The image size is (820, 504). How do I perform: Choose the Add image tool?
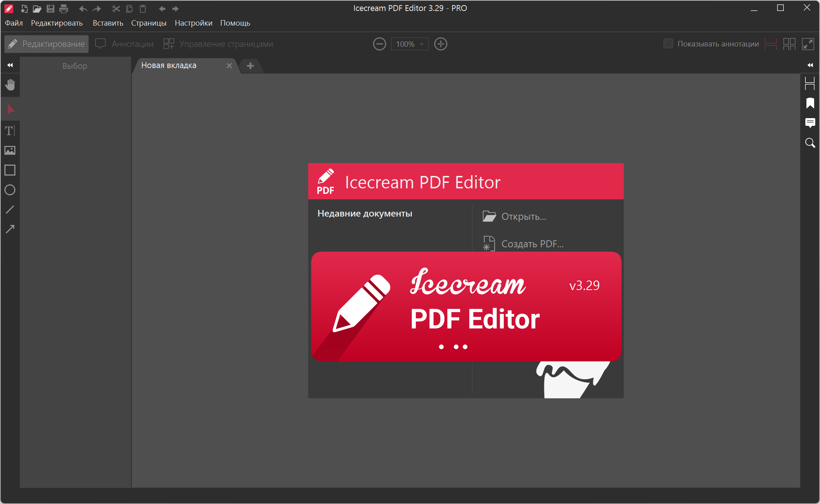(x=10, y=150)
